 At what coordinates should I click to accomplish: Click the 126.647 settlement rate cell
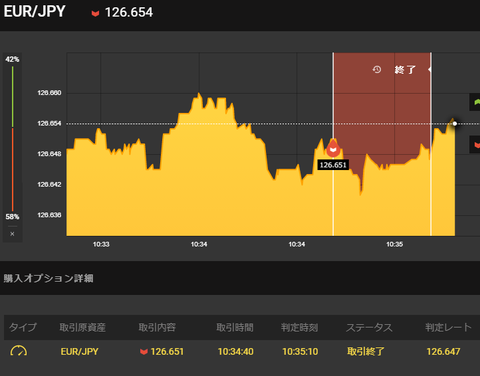click(x=443, y=352)
